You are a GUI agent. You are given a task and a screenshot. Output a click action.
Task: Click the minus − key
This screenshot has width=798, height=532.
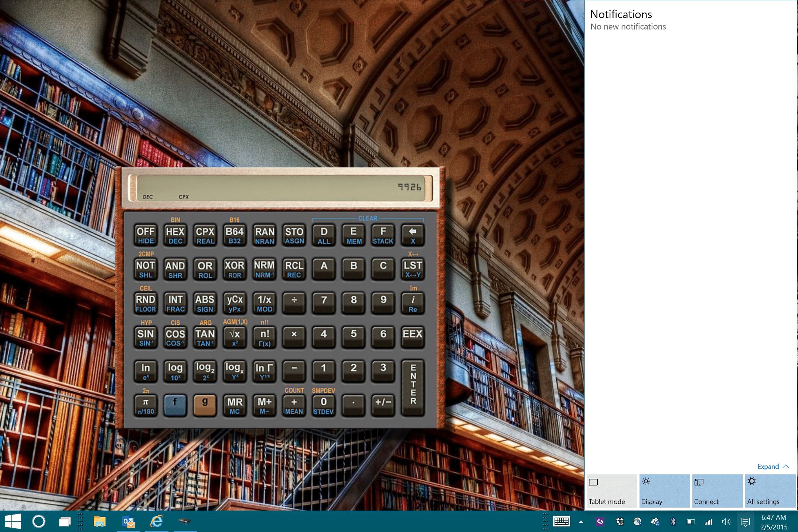click(294, 372)
